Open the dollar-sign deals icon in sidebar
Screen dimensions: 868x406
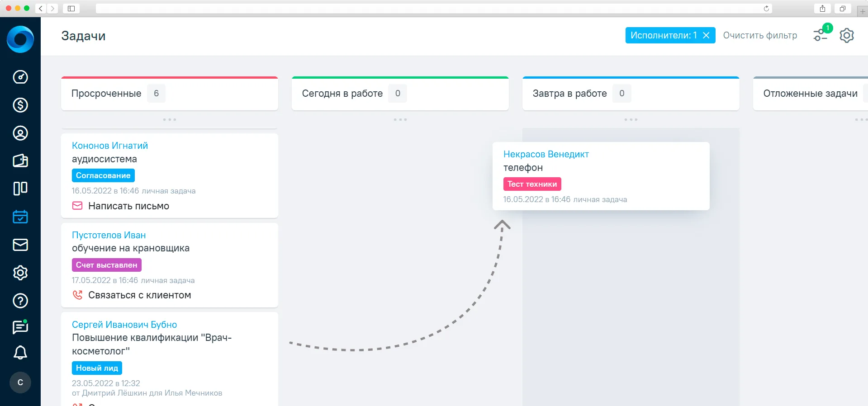[20, 105]
